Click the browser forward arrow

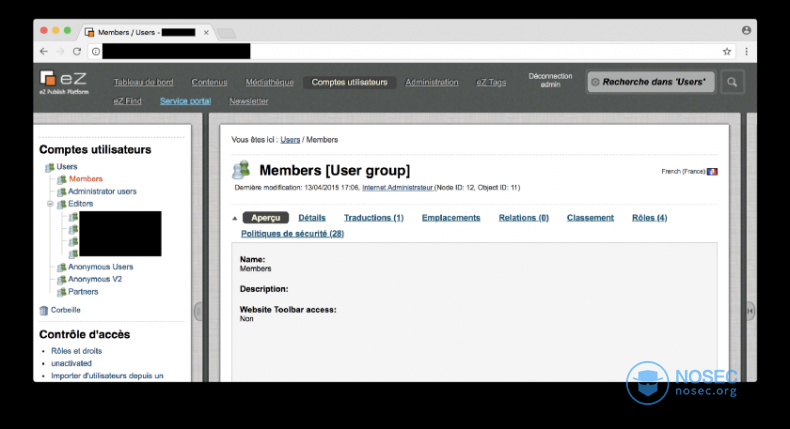60,51
